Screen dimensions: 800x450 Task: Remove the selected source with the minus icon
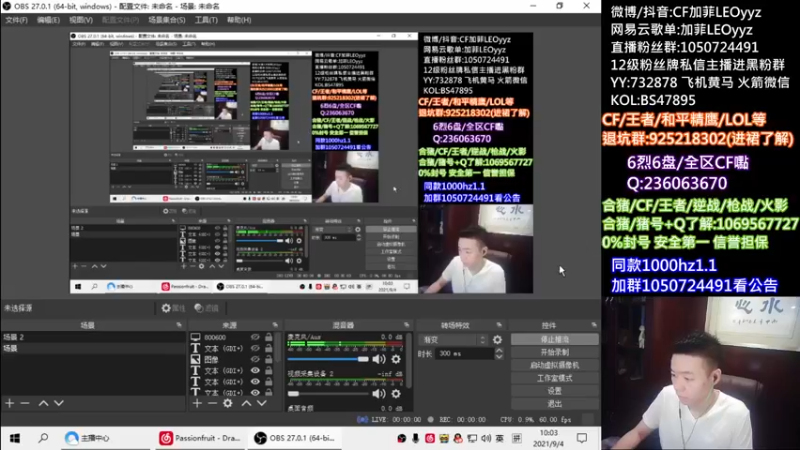coord(212,403)
